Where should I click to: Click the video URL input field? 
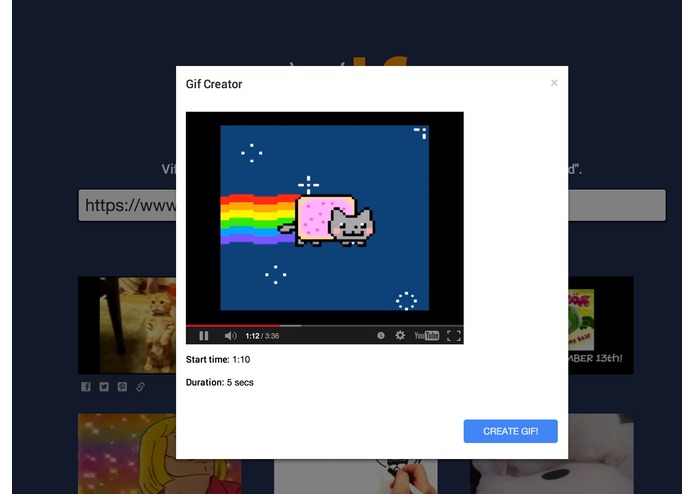pos(372,205)
